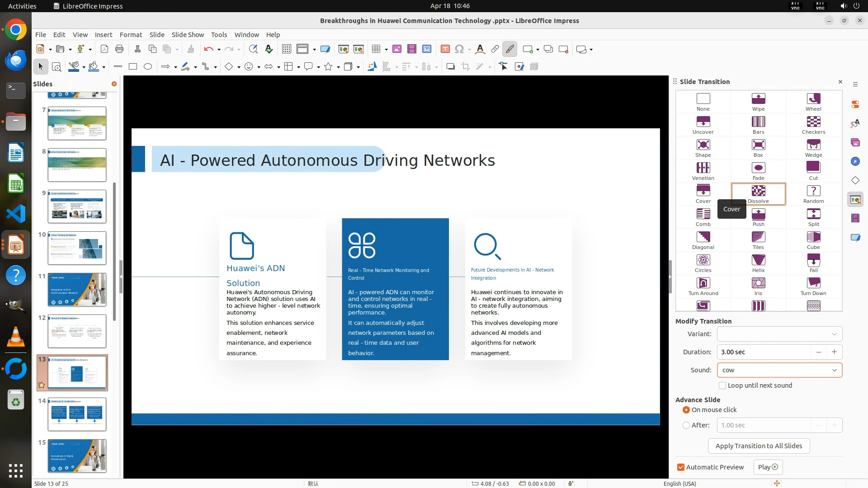This screenshot has height=488, width=868.
Task: Pick the Helix transition icon
Action: 758,260
